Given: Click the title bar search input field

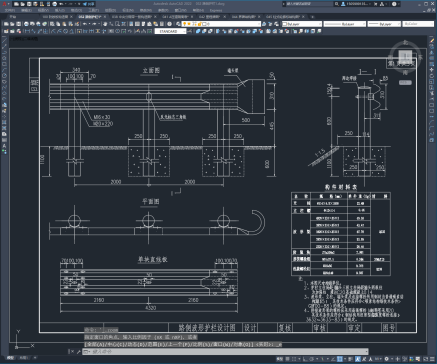Looking at the screenshot, I should [308, 4].
